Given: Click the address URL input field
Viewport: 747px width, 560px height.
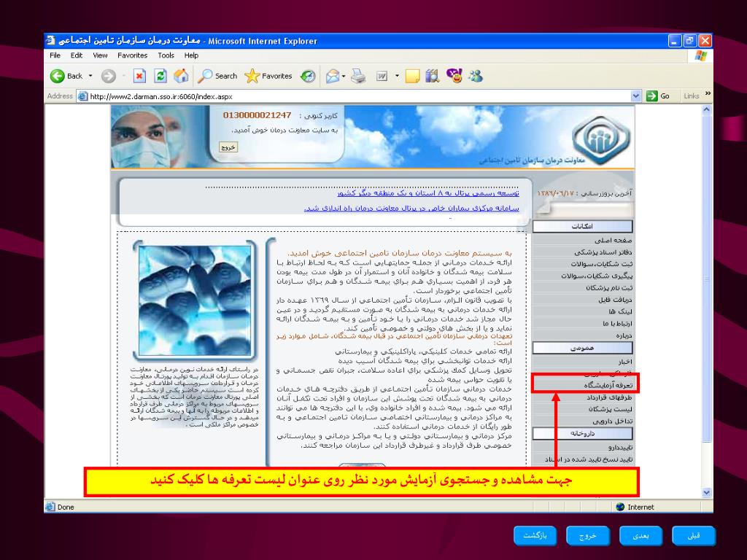Looking at the screenshot, I should [360, 96].
